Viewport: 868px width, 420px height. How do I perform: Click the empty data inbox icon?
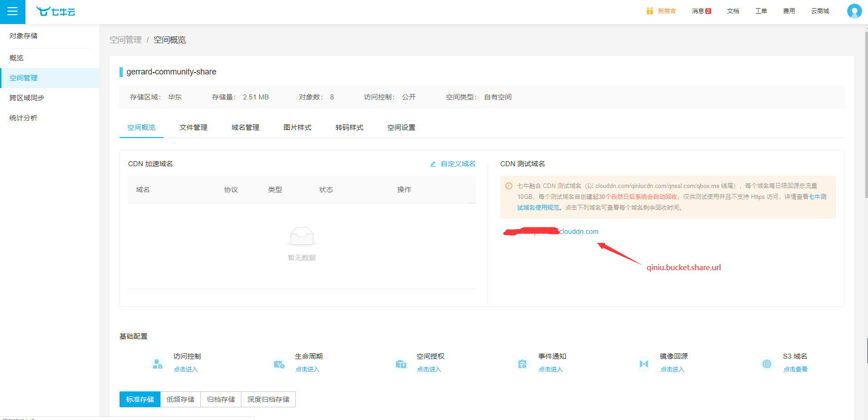coord(302,236)
